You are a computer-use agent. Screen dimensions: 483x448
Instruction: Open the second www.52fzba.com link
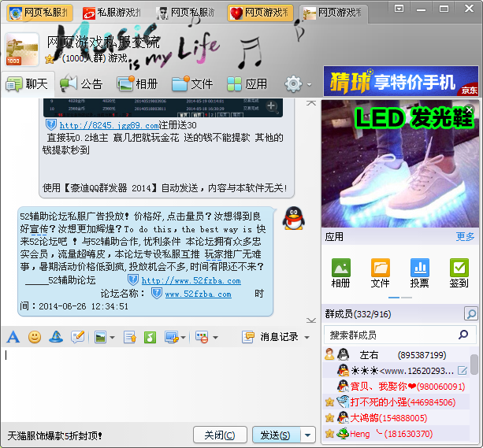pos(198,294)
